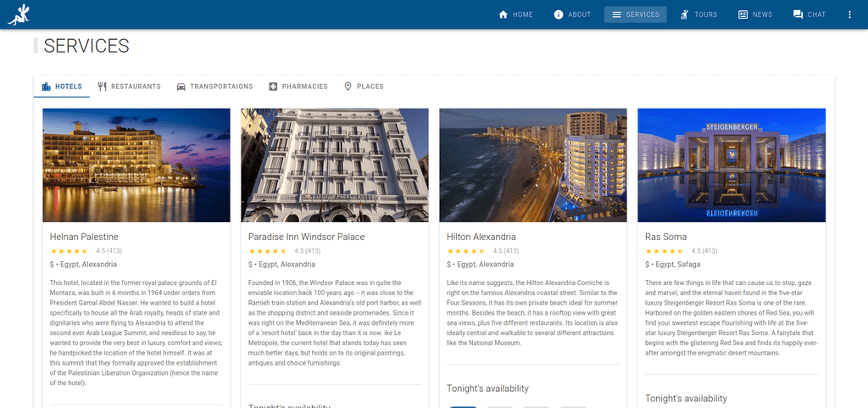The width and height of the screenshot is (868, 408).
Task: Click Tonight's availability under Ras Soma
Action: tap(687, 399)
